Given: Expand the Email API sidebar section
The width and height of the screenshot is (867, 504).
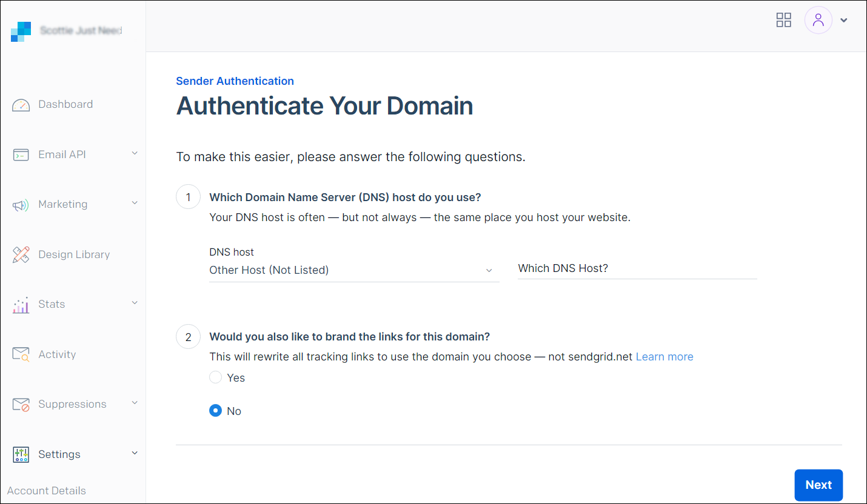Looking at the screenshot, I should [x=135, y=153].
